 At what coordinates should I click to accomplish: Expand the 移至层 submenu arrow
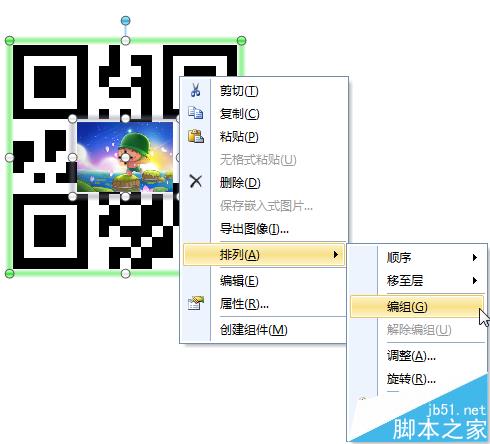point(475,280)
